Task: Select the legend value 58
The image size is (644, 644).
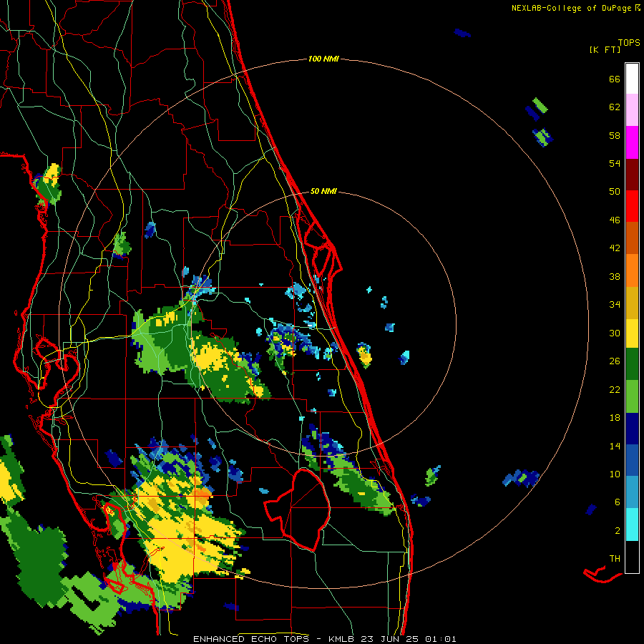Action: [615, 135]
